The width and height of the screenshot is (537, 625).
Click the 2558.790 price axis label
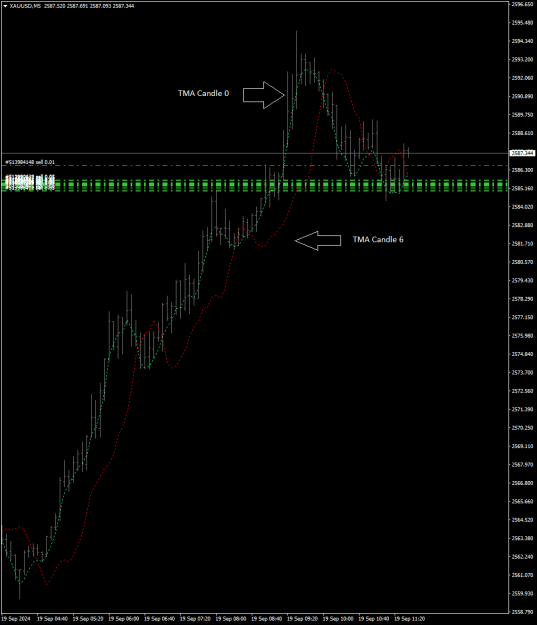[x=523, y=611]
